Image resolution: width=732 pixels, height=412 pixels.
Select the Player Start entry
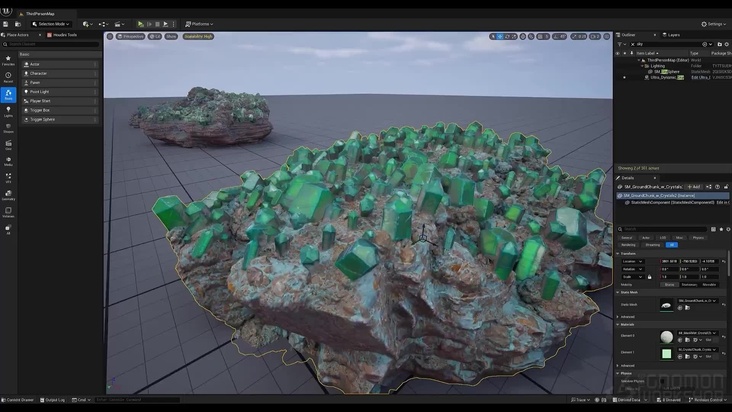point(61,101)
